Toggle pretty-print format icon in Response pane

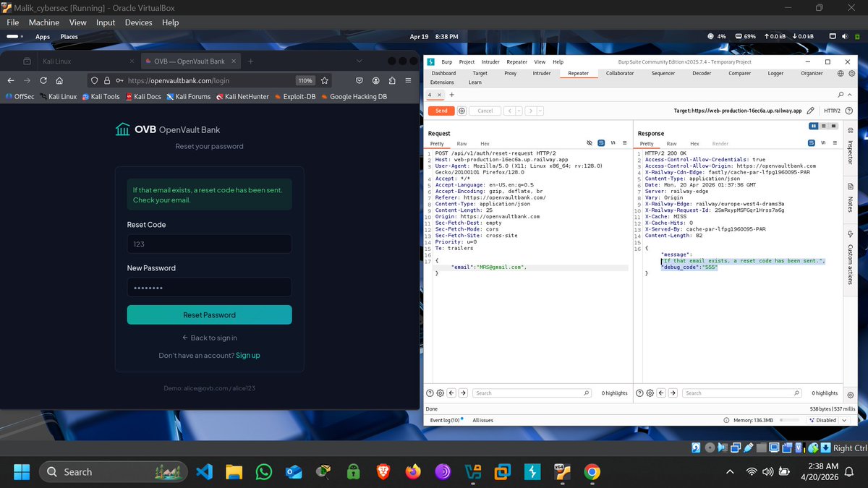coord(811,144)
